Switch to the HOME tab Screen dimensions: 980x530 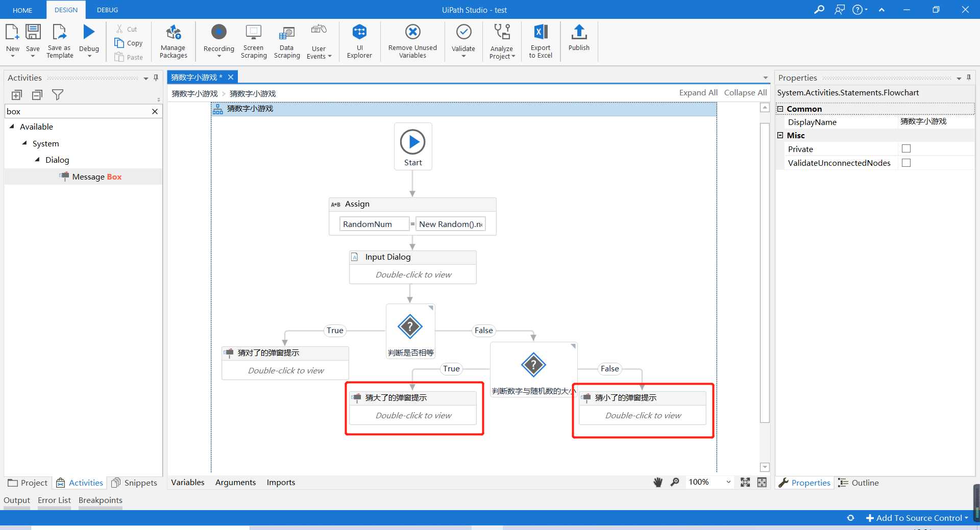(x=22, y=10)
